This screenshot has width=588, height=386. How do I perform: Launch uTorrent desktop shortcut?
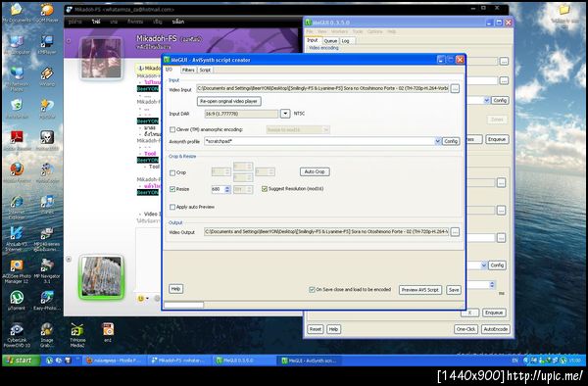pos(17,300)
